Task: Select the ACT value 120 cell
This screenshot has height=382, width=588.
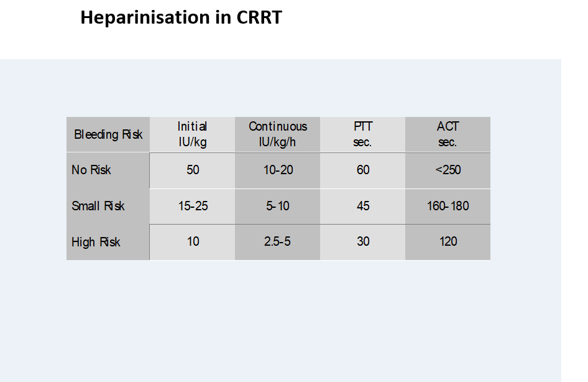Action: point(448,242)
